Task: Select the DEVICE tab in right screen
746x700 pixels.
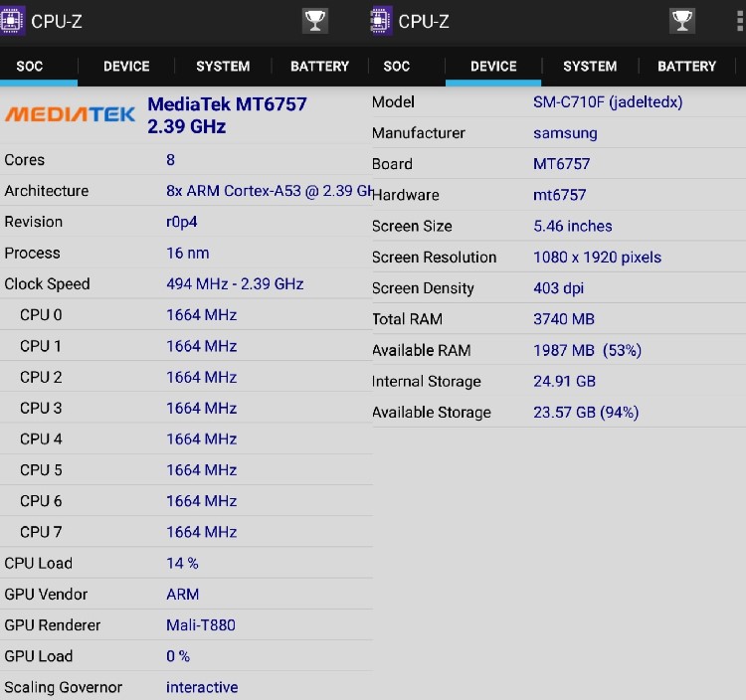Action: click(493, 66)
